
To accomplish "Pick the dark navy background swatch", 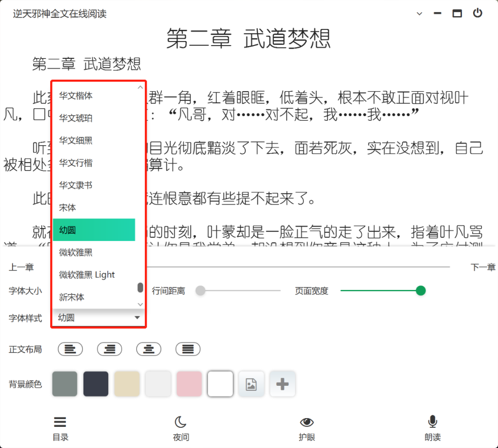I will (x=96, y=384).
